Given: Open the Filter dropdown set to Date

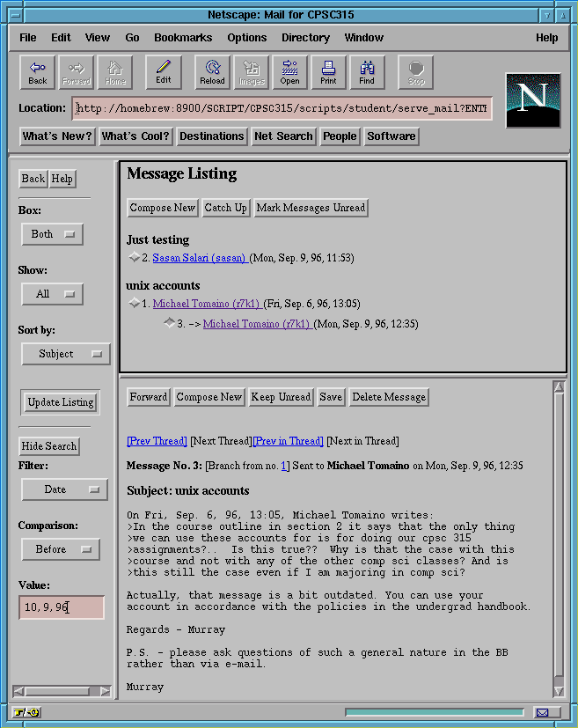Looking at the screenshot, I should coord(64,489).
